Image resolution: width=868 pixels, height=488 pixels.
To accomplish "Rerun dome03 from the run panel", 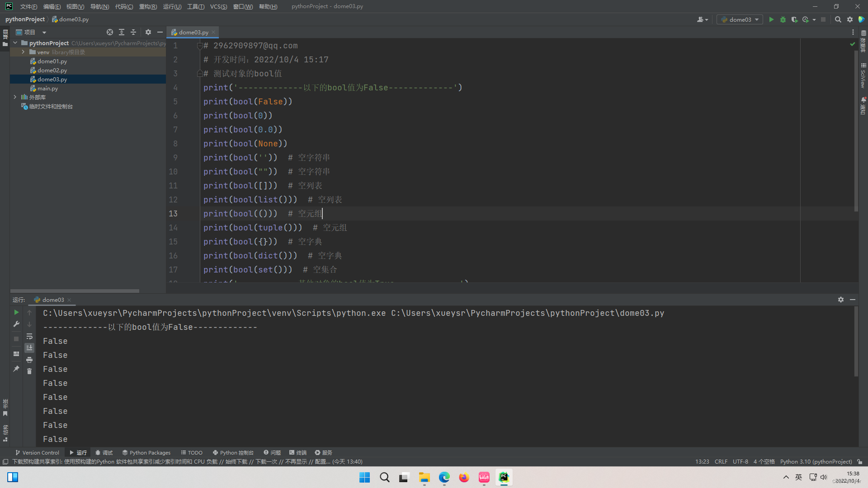I will pyautogui.click(x=16, y=312).
